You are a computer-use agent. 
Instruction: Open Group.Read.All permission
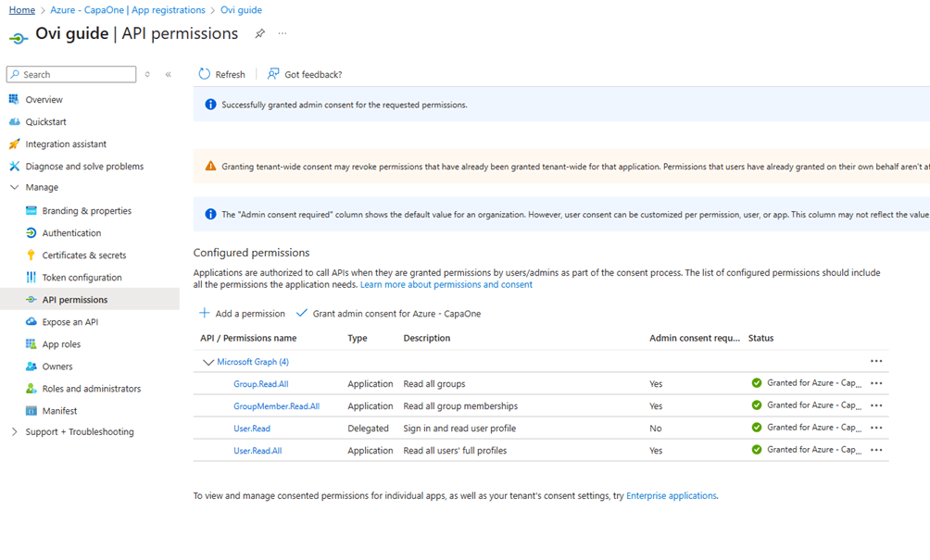pyautogui.click(x=261, y=384)
